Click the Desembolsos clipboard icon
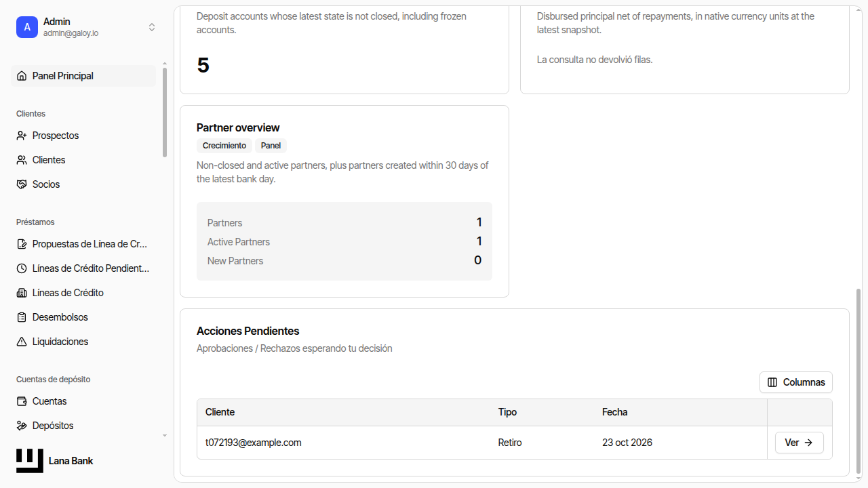 tap(22, 317)
